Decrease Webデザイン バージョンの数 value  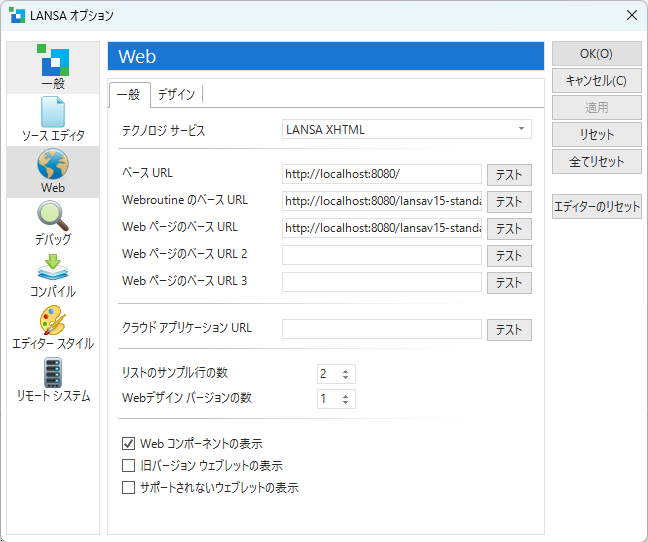(x=345, y=402)
